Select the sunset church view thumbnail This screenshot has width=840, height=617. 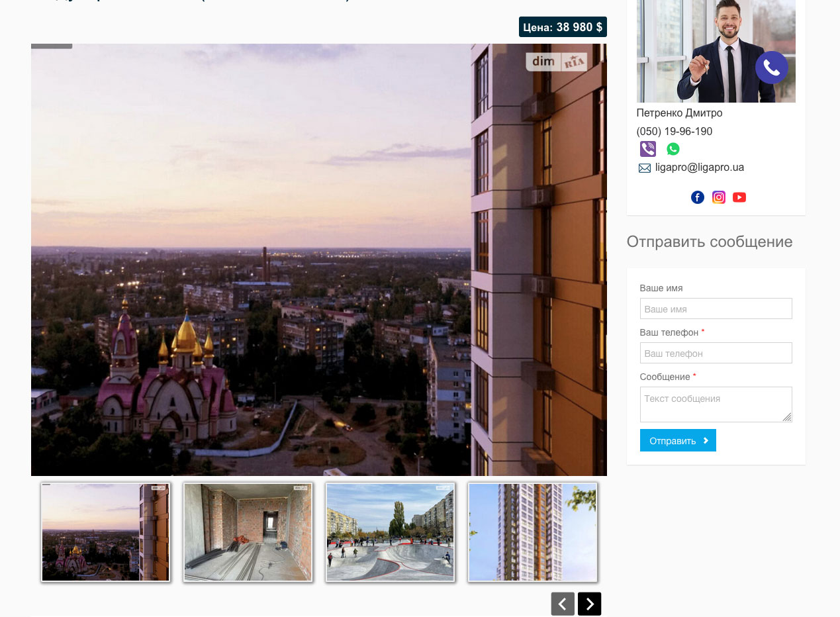[106, 532]
